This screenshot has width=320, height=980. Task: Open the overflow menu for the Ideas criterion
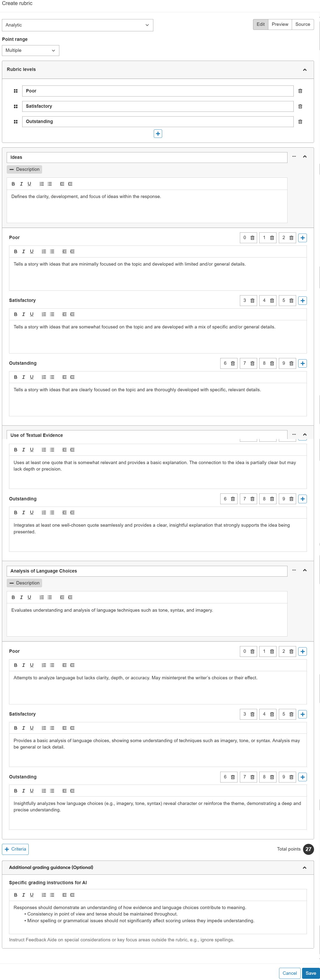(x=294, y=156)
